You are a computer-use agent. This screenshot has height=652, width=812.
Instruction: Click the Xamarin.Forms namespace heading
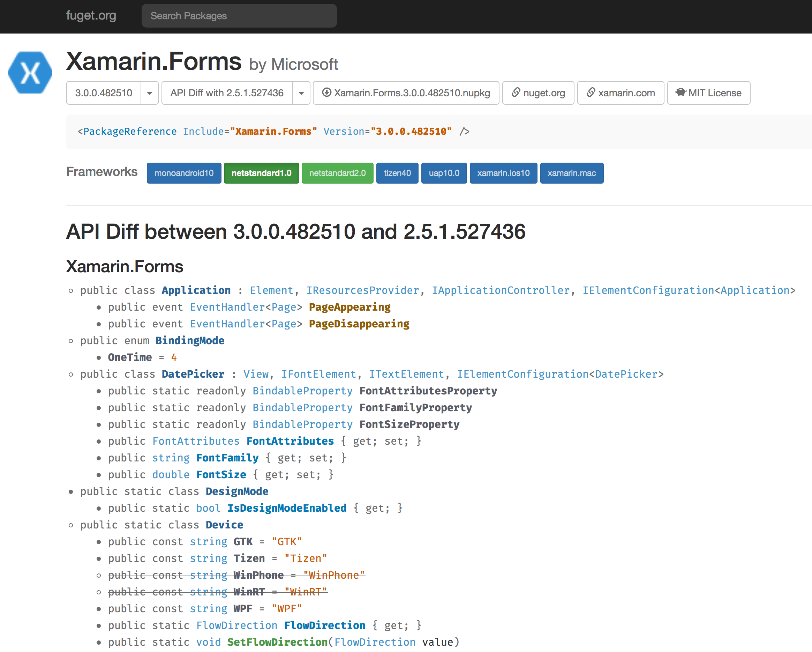coord(125,266)
